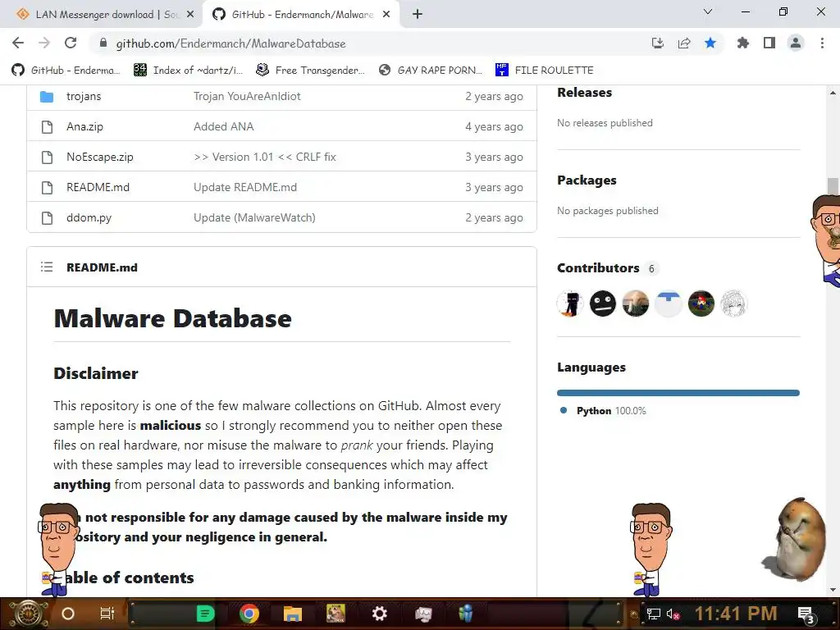The width and height of the screenshot is (840, 630).
Task: Open 'Added ANA' commit message
Action: click(x=223, y=127)
